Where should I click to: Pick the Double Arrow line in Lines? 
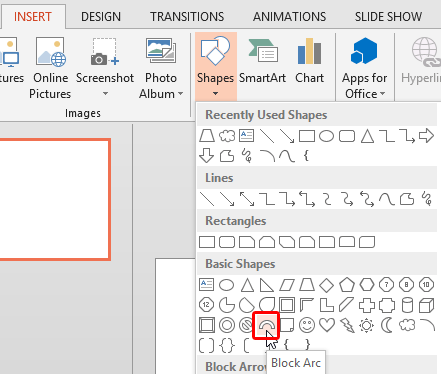coord(247,199)
